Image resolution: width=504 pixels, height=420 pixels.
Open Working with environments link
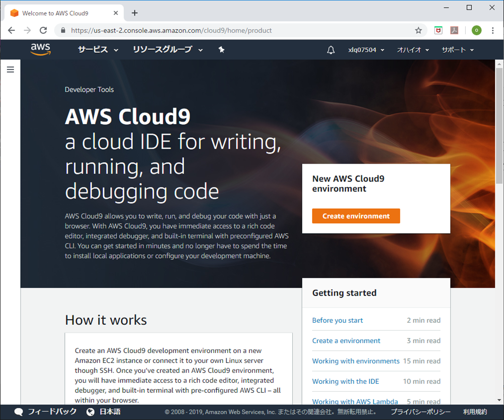click(x=356, y=361)
